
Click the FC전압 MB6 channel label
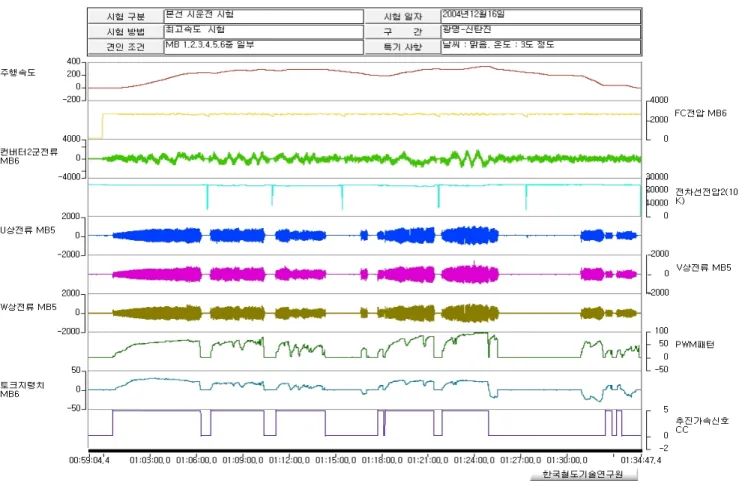(700, 113)
